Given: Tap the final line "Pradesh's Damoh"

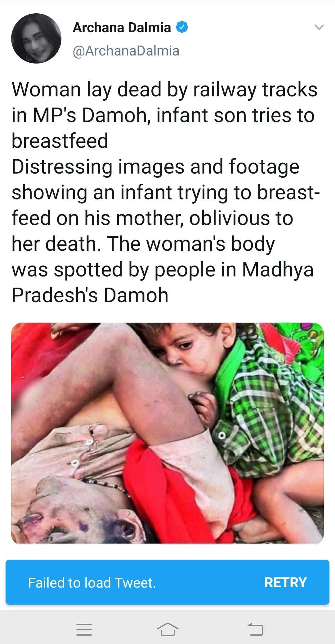Looking at the screenshot, I should (x=90, y=295).
